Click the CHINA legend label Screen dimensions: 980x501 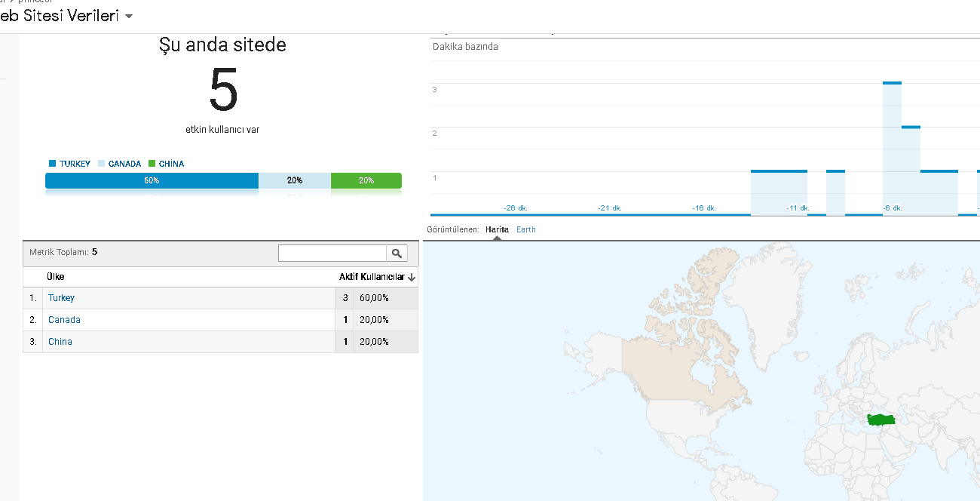(171, 164)
